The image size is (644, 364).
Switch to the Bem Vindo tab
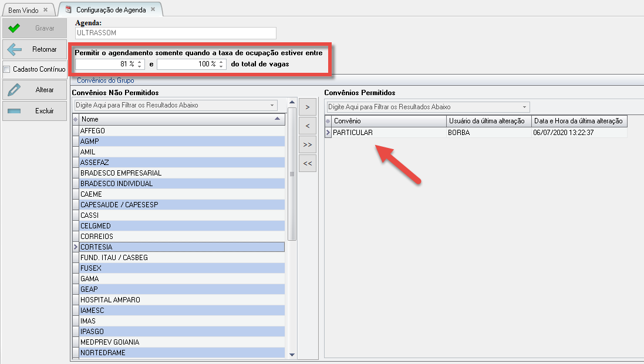pyautogui.click(x=23, y=11)
